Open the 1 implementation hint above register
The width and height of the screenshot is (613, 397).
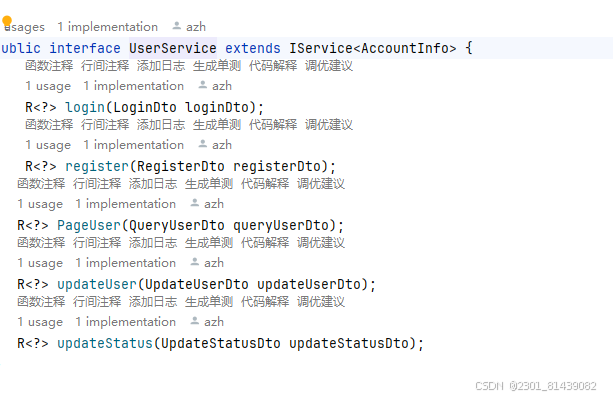(x=133, y=145)
